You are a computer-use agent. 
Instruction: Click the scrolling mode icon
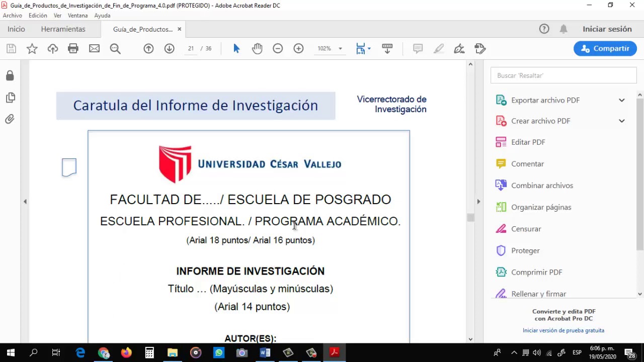coord(387,49)
